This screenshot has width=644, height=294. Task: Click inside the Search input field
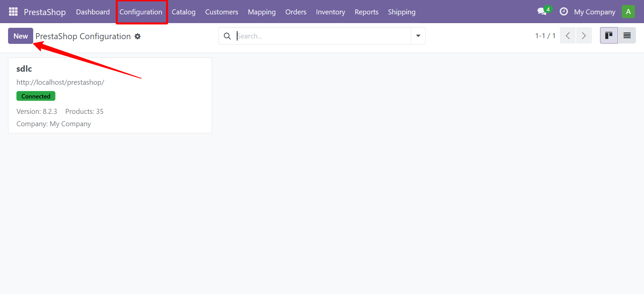323,36
